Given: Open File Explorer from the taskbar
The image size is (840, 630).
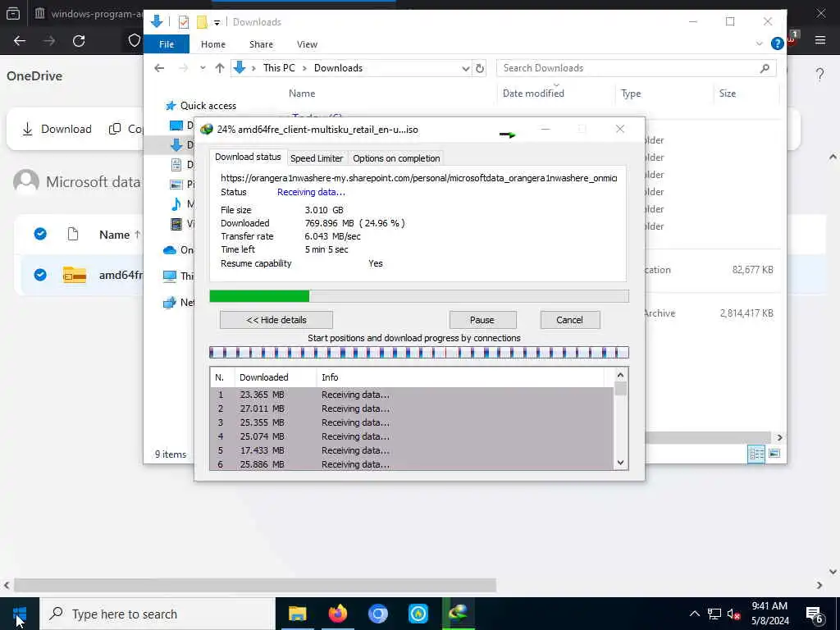Looking at the screenshot, I should 297,614.
